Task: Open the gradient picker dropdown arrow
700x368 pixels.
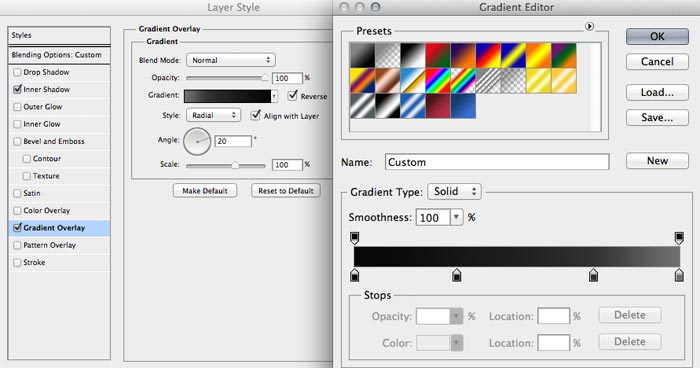Action: (274, 96)
